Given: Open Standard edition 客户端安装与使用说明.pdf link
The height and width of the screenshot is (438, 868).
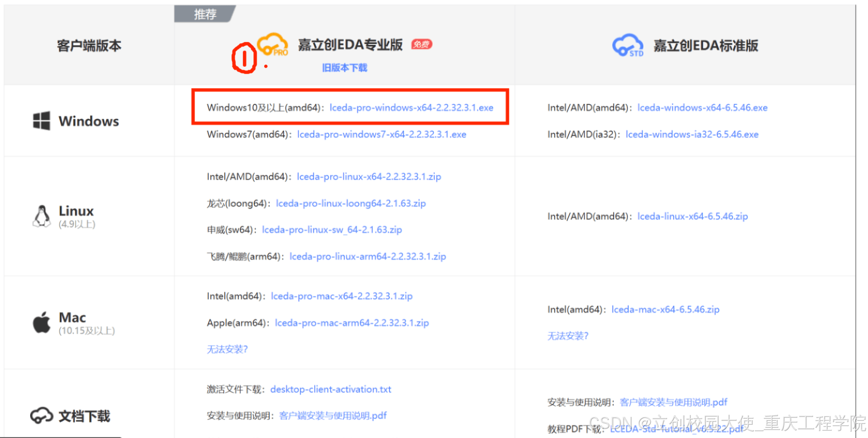Looking at the screenshot, I should (673, 402).
